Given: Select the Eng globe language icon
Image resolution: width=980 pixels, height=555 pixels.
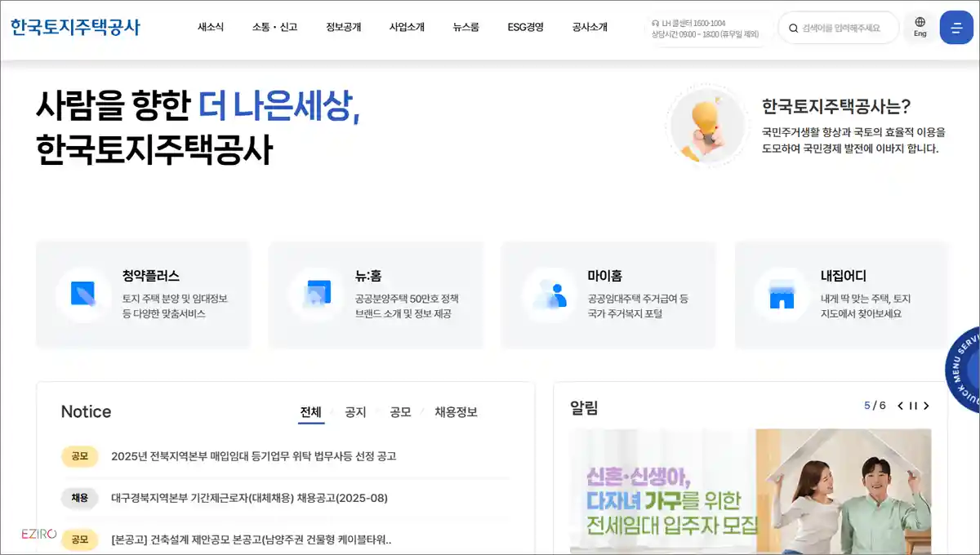Looking at the screenshot, I should point(920,27).
